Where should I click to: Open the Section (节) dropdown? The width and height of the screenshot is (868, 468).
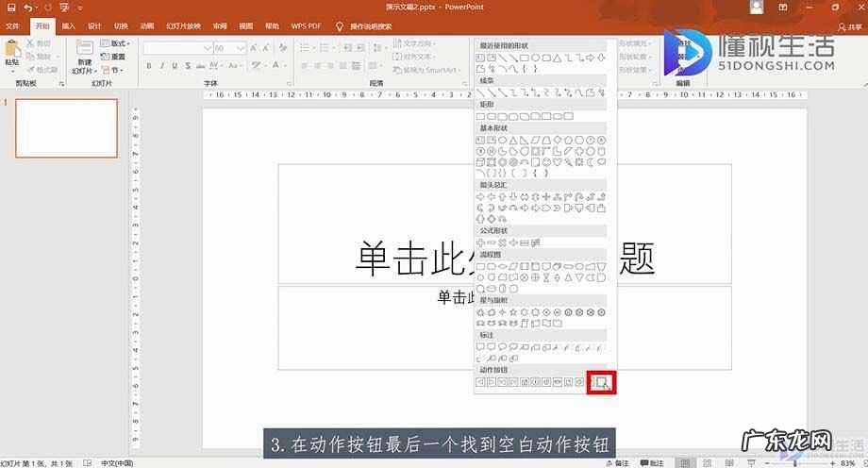point(112,71)
